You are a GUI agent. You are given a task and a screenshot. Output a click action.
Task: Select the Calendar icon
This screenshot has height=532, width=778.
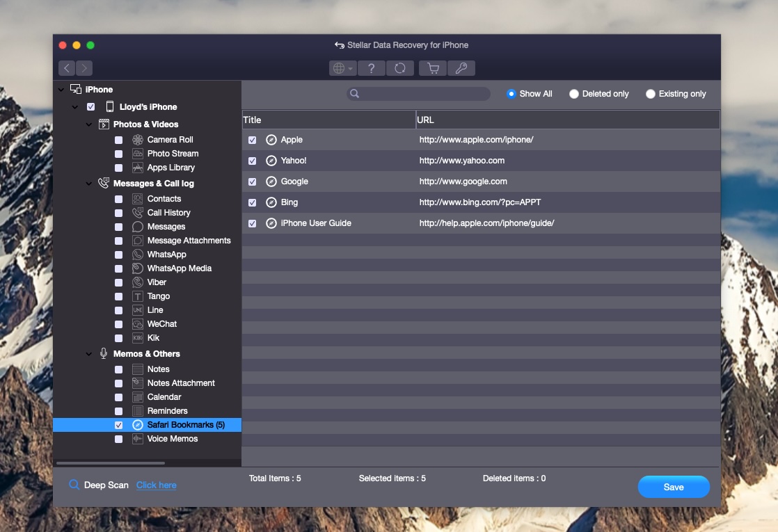point(138,397)
